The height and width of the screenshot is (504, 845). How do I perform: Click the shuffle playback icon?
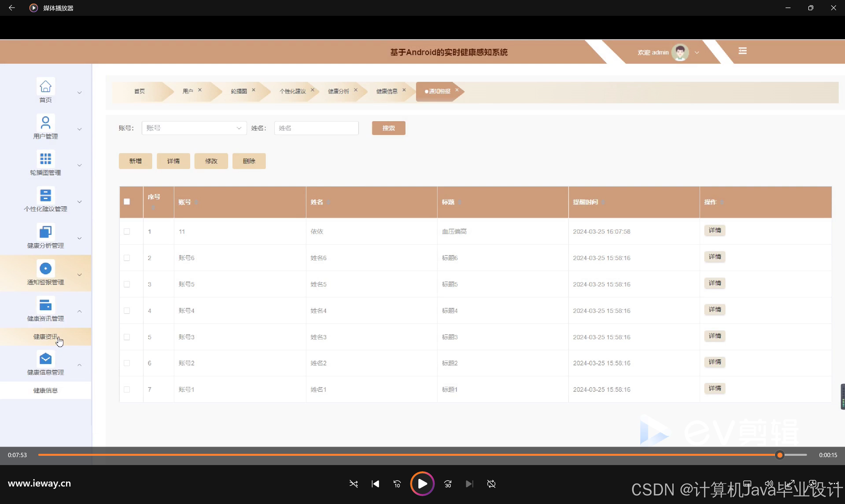coord(353,484)
